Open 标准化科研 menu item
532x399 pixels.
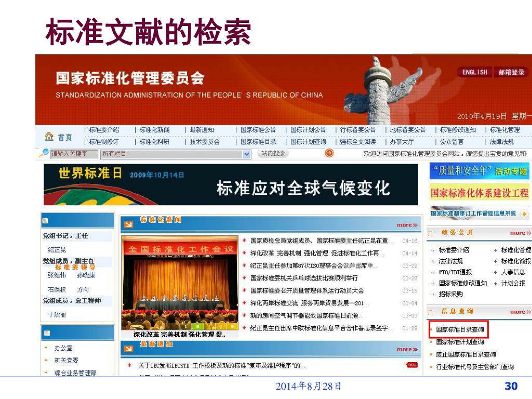click(154, 141)
